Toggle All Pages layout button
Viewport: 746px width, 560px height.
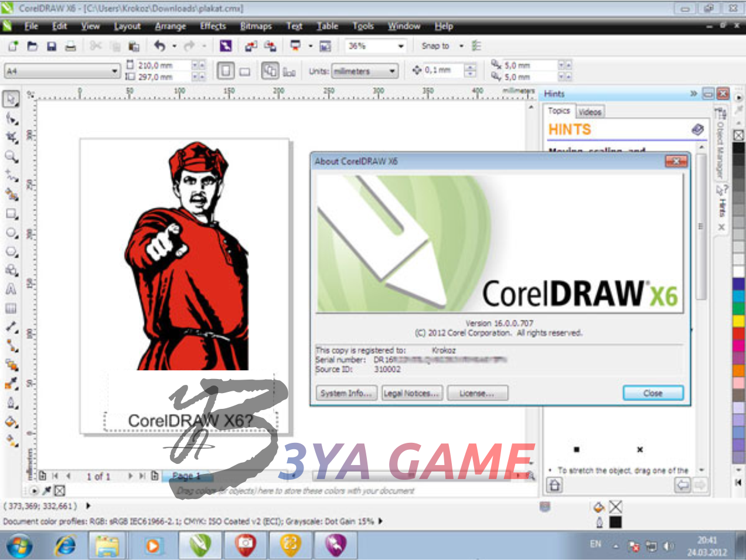[x=270, y=71]
